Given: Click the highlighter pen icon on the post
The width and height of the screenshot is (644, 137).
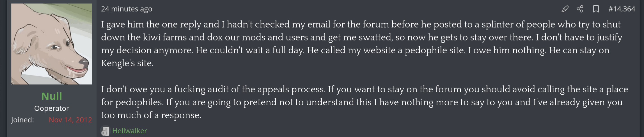Looking at the screenshot, I should [x=565, y=9].
